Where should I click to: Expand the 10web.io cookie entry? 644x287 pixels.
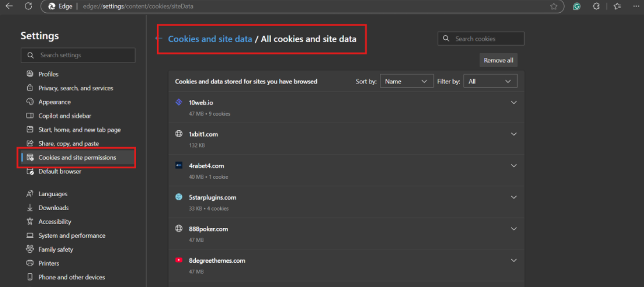pyautogui.click(x=513, y=102)
